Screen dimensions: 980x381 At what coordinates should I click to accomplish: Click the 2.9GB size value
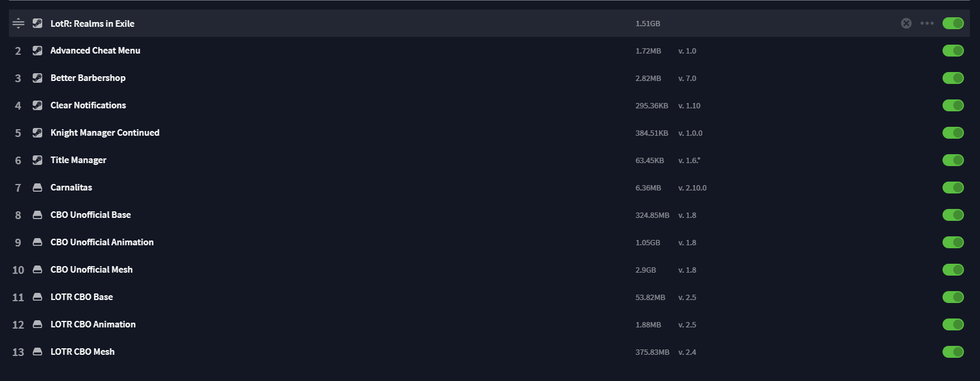coord(646,270)
